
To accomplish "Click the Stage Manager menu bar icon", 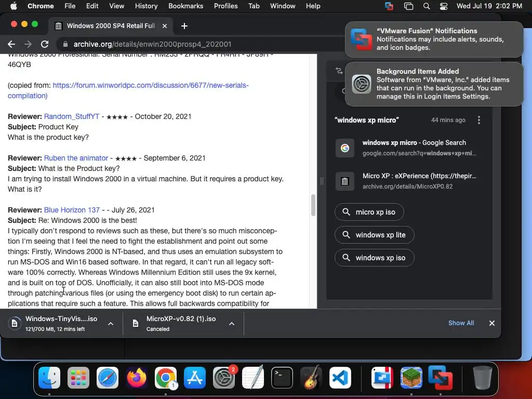I will (408, 6).
